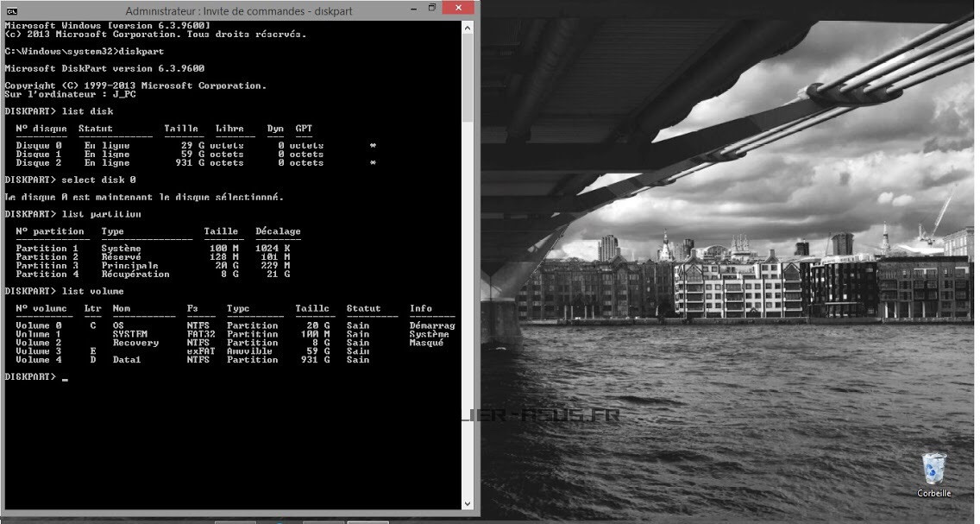Open the Corbeille recycle bin icon
Viewport: 980px width, 524px height.
pyautogui.click(x=933, y=468)
